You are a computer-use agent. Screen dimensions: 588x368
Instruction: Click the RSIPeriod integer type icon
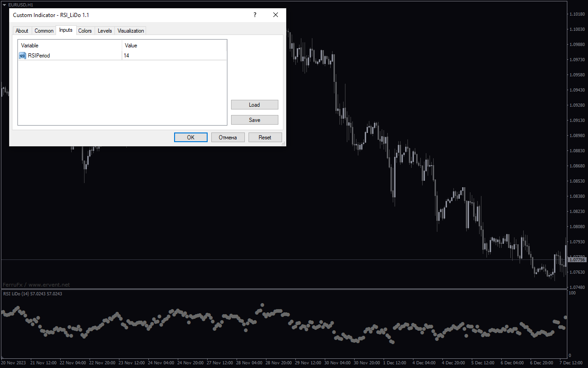pos(23,56)
